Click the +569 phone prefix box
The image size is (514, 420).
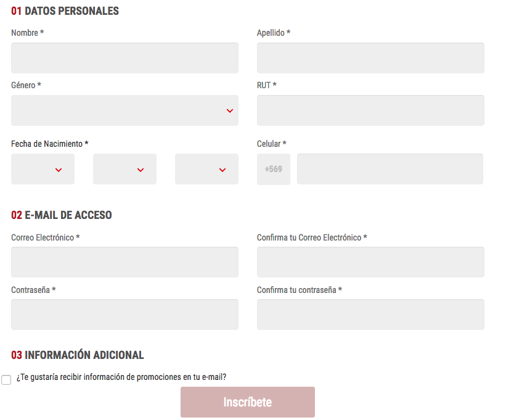click(274, 169)
